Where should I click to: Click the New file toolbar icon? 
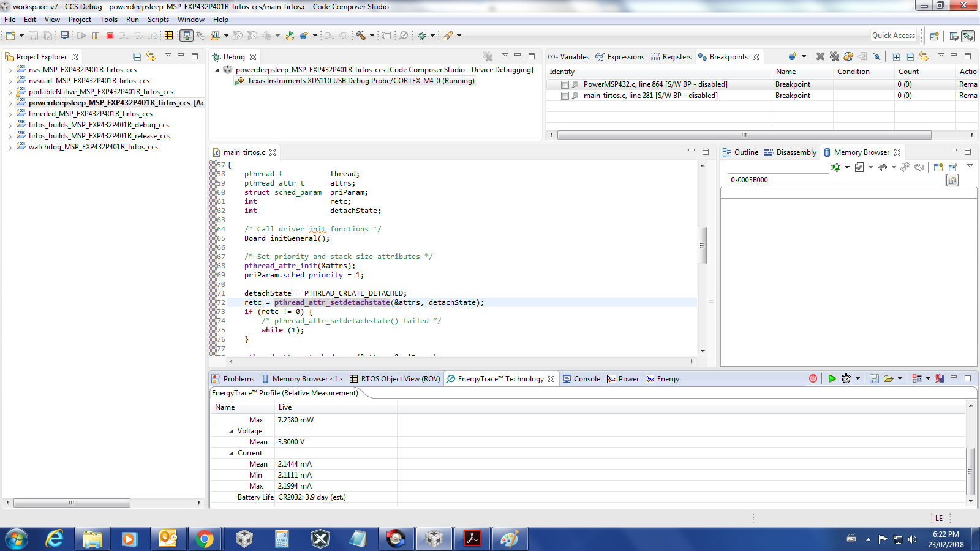pos(10,36)
